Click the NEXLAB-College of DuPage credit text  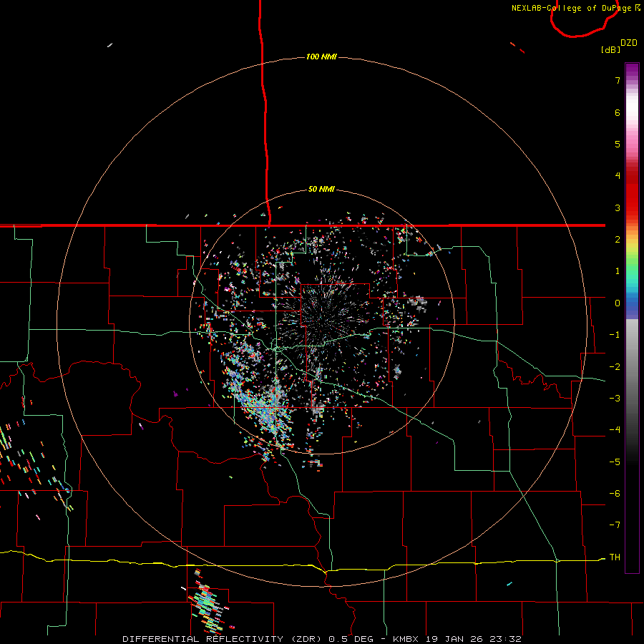(571, 8)
